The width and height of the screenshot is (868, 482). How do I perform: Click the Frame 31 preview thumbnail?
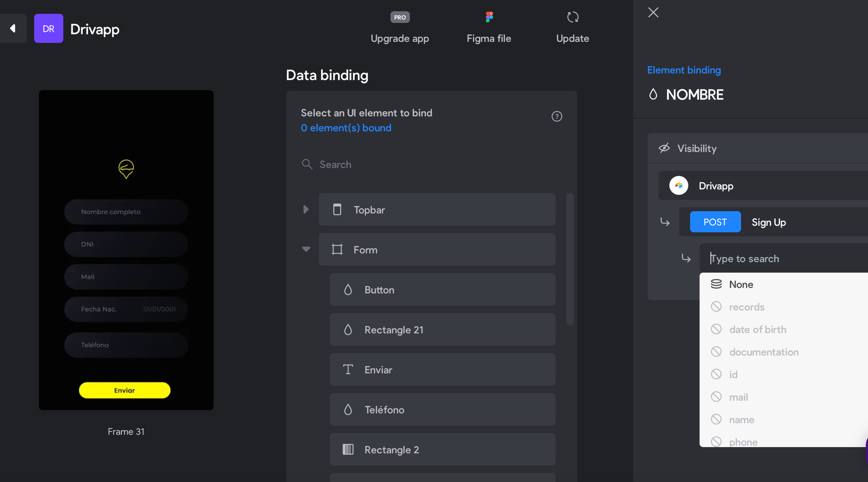pyautogui.click(x=126, y=250)
